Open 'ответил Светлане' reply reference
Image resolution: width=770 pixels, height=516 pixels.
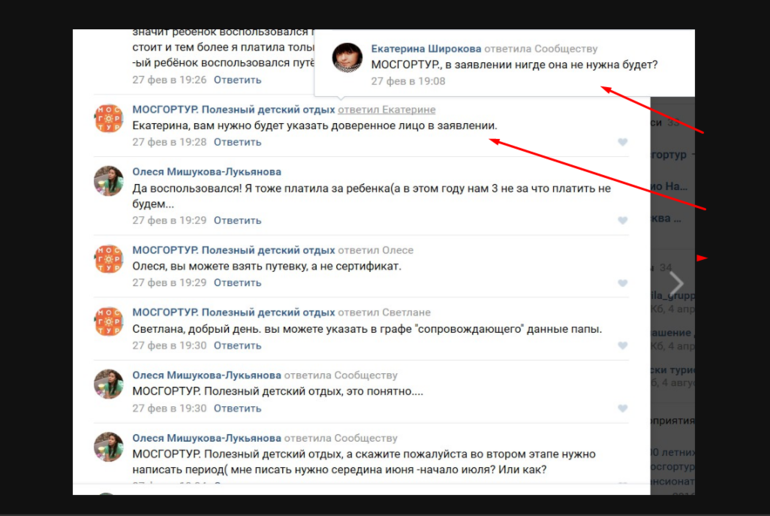384,313
